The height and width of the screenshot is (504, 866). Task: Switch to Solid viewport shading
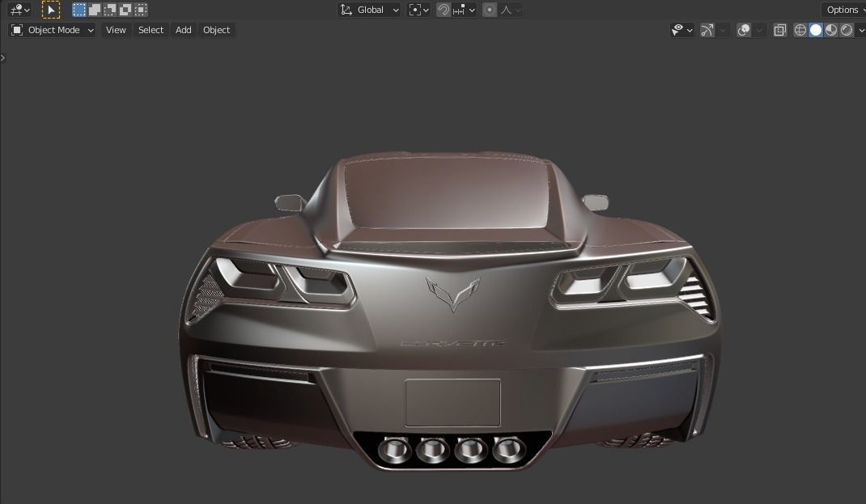[x=816, y=30]
